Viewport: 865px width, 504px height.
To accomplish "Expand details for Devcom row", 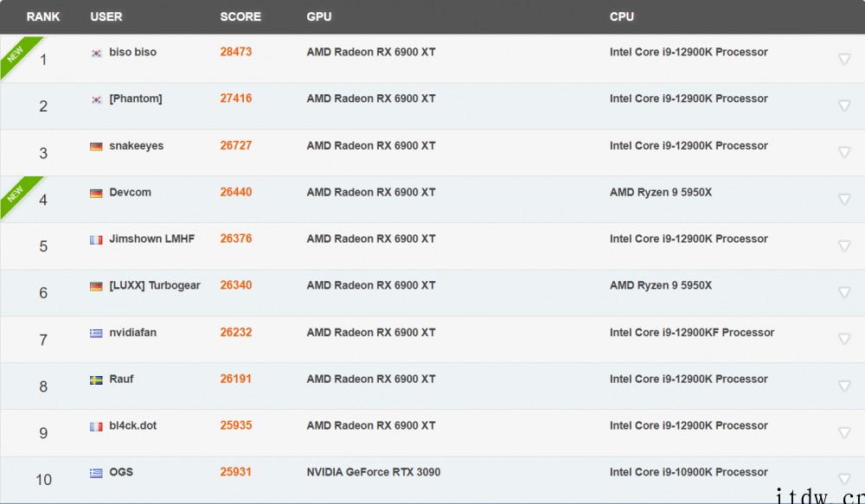I will (x=844, y=199).
